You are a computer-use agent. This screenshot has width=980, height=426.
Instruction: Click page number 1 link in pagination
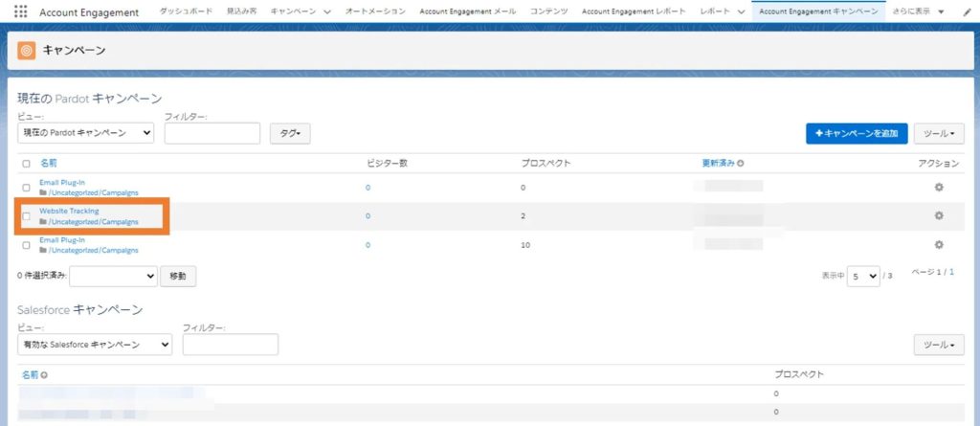coord(952,272)
